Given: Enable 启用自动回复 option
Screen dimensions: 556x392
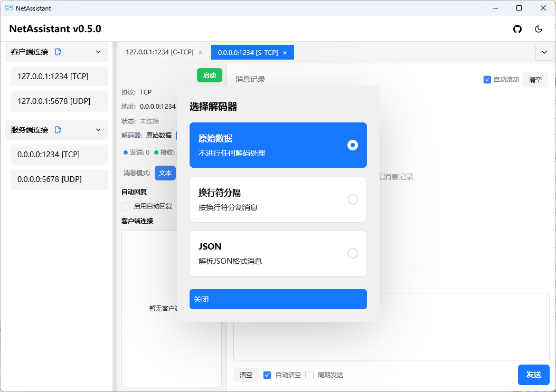Looking at the screenshot, I should tap(125, 207).
